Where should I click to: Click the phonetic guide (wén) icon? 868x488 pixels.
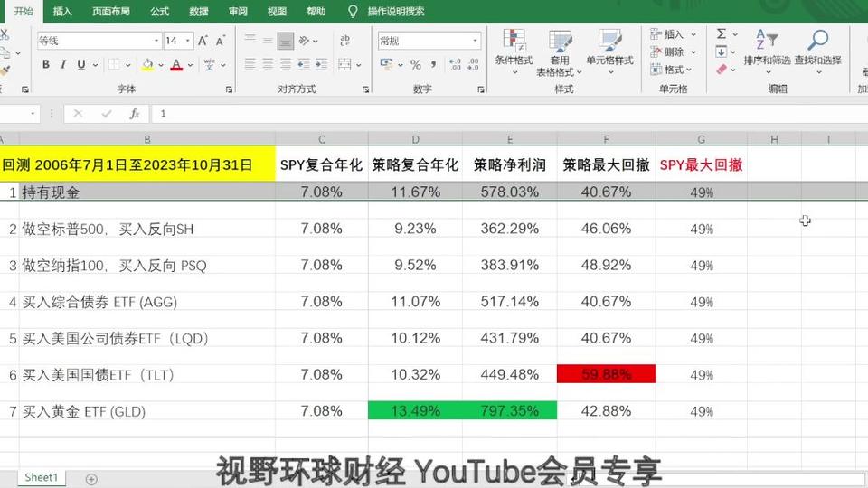(x=209, y=65)
